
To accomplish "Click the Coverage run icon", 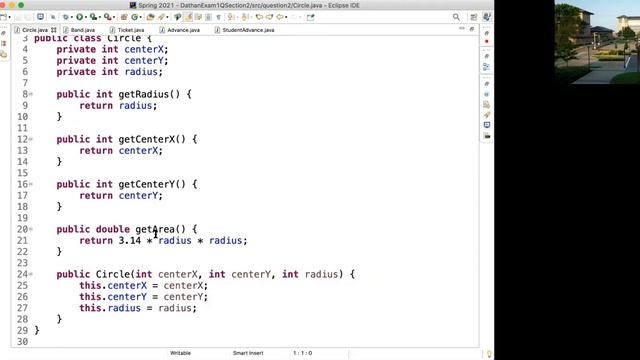I will (x=93, y=17).
